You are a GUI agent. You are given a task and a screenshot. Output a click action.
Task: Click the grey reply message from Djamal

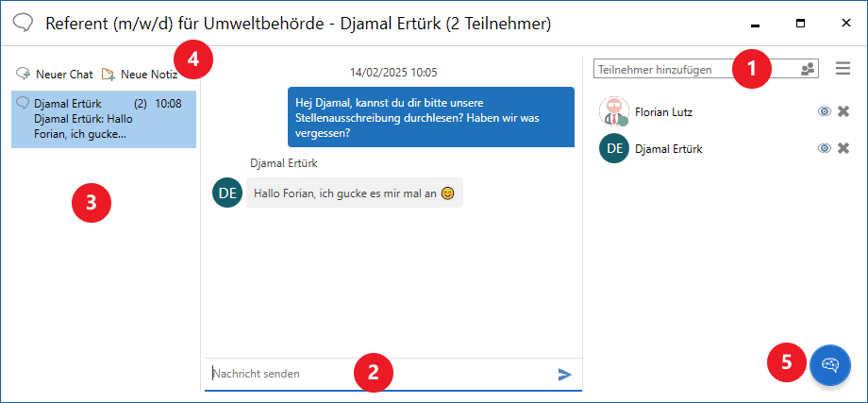click(x=354, y=193)
